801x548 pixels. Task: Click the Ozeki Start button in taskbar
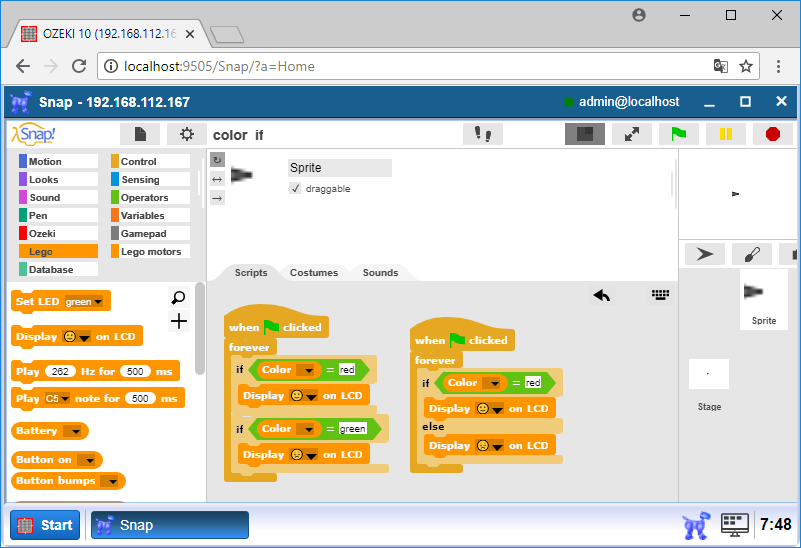click(45, 525)
